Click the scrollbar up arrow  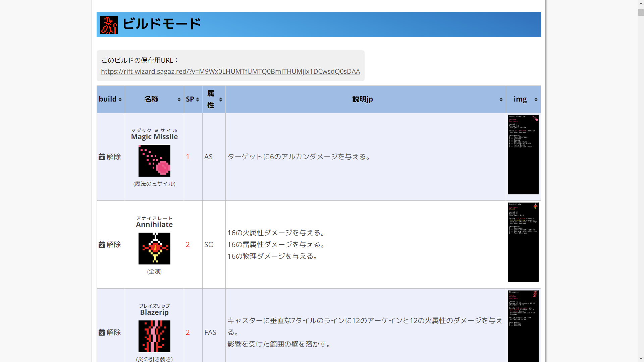[x=641, y=3]
